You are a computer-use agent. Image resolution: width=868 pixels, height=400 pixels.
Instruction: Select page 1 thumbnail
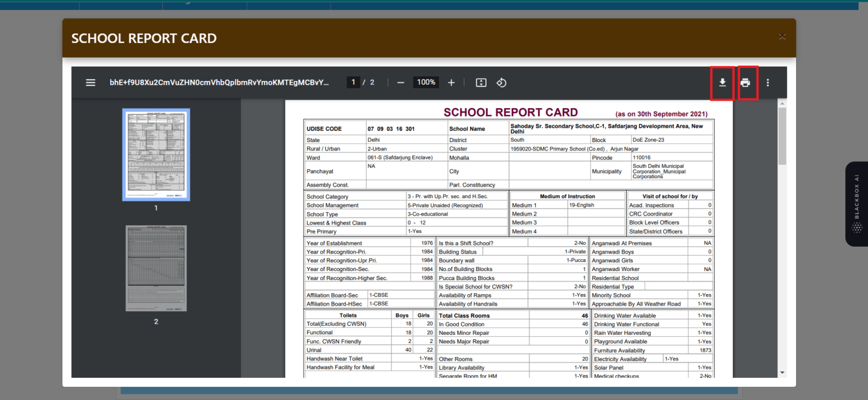[156, 154]
